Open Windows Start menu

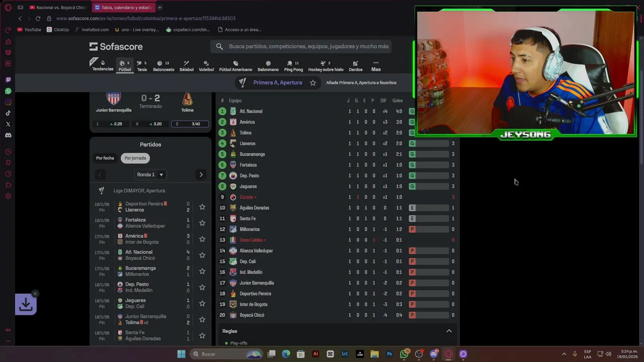tap(181, 354)
